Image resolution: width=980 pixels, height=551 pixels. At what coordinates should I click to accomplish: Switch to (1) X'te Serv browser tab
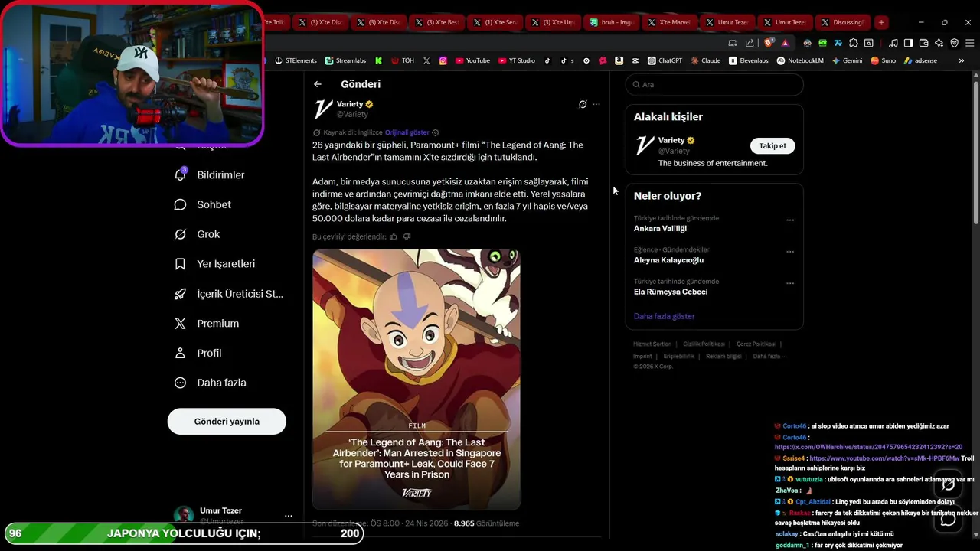click(x=495, y=22)
